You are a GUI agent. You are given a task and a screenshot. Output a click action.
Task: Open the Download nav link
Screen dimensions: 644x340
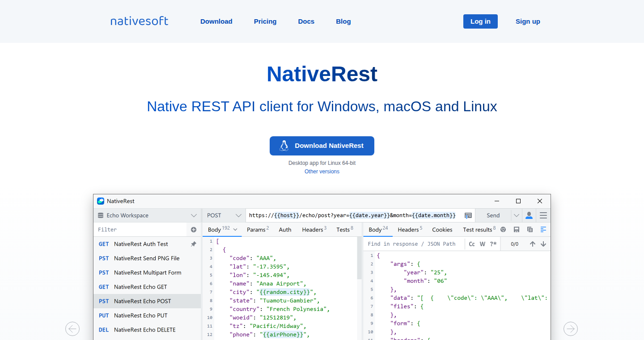pyautogui.click(x=216, y=21)
